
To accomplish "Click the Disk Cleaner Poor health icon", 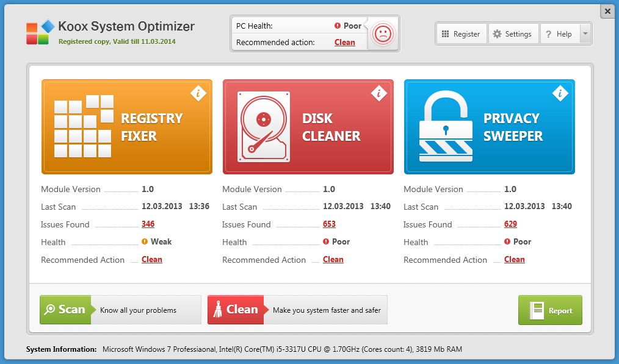I will [x=326, y=241].
